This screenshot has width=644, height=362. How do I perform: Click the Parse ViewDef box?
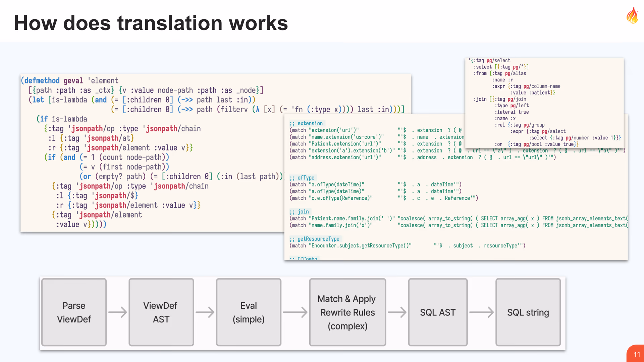pos(74,312)
